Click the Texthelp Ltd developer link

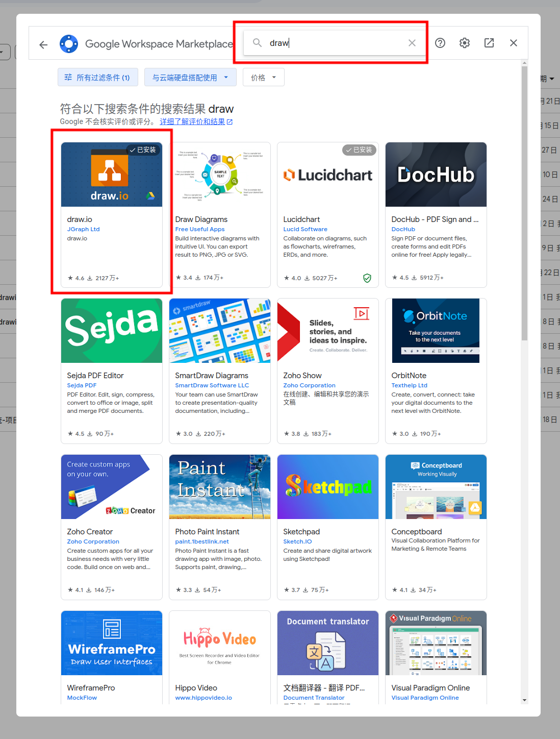coord(410,385)
